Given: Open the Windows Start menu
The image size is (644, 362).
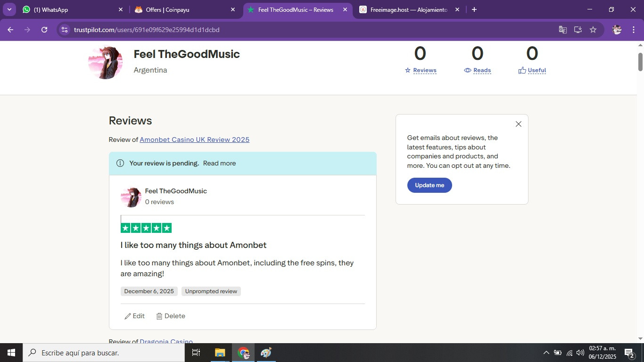Looking at the screenshot, I should pyautogui.click(x=11, y=353).
